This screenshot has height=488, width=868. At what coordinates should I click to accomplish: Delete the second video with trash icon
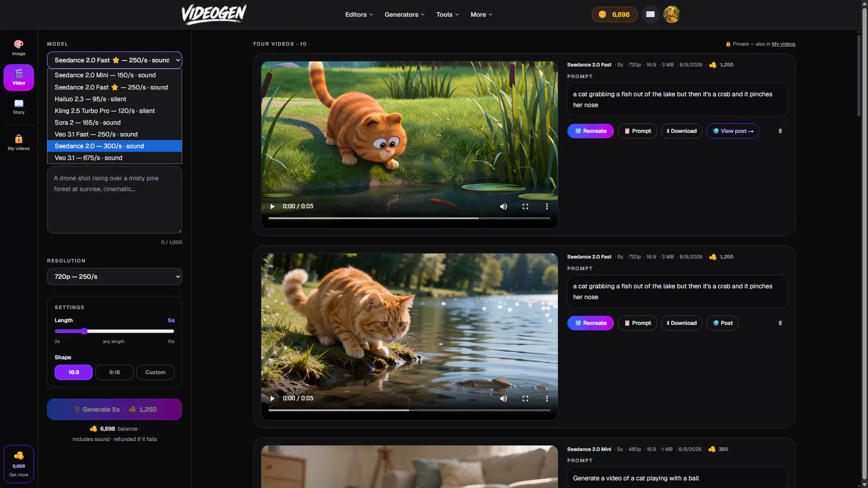click(780, 323)
